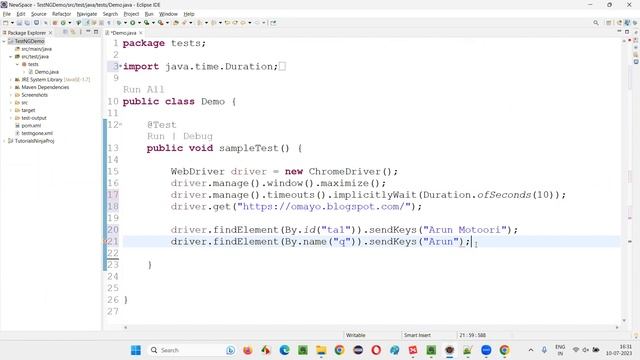Image resolution: width=640 pixels, height=360 pixels.
Task: Toggle Link with Editor in Package Explorer
Action: click(x=73, y=32)
